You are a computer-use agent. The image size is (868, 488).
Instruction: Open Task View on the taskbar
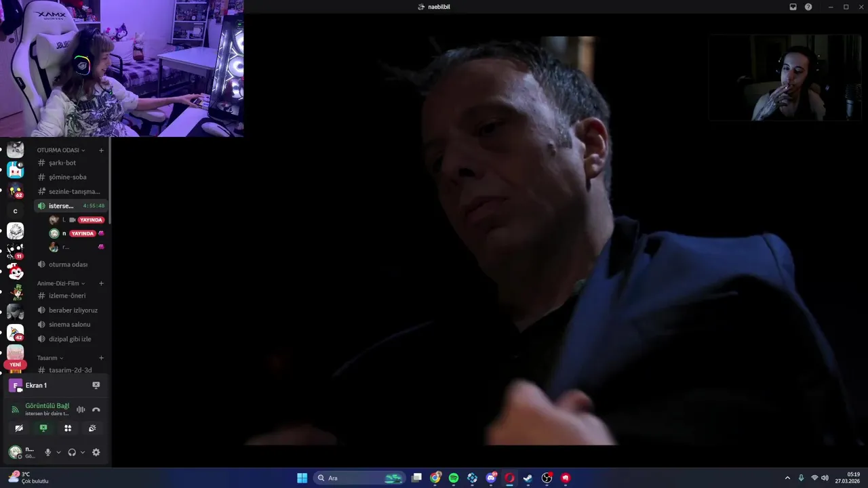tap(416, 478)
